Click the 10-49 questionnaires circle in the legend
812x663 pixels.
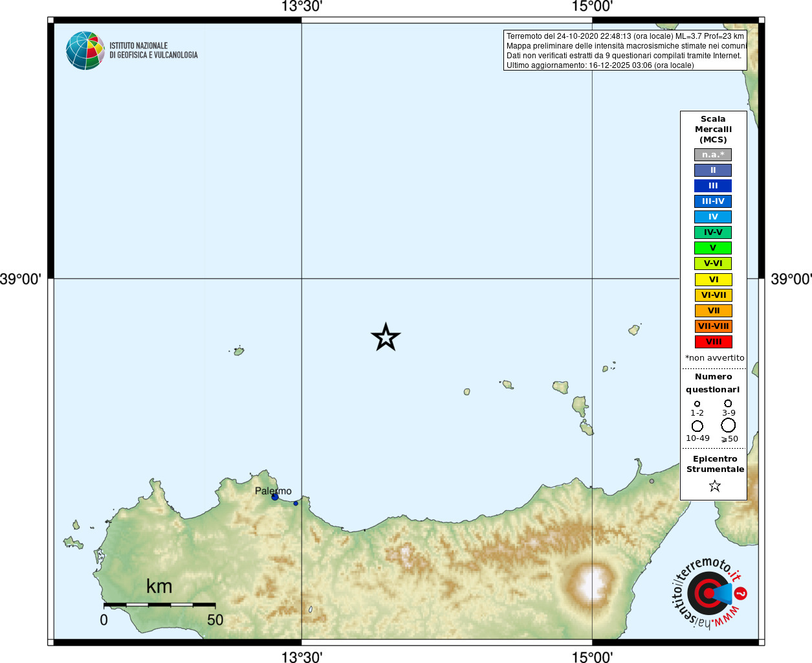coord(697,426)
